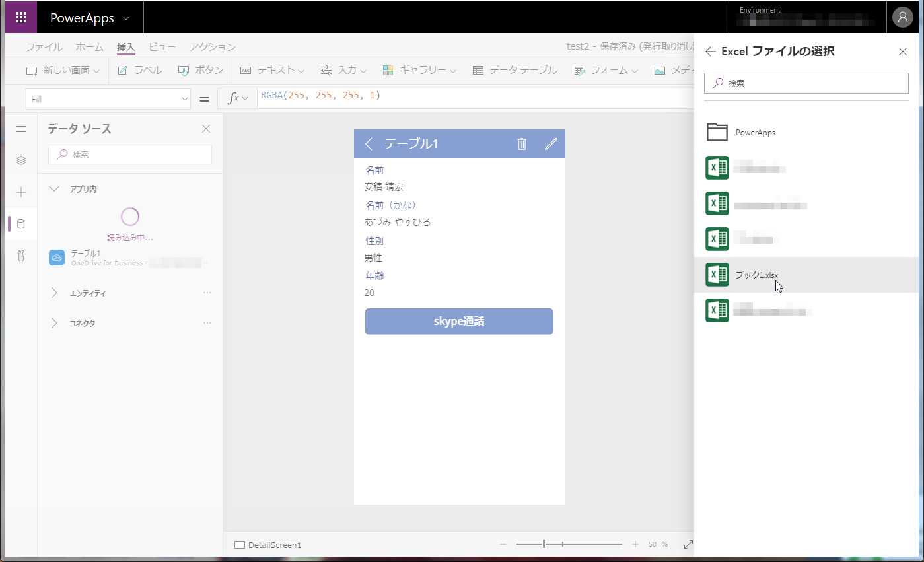Select the first Excel file under the PowerApps folder
This screenshot has width=924, height=562.
click(x=806, y=168)
